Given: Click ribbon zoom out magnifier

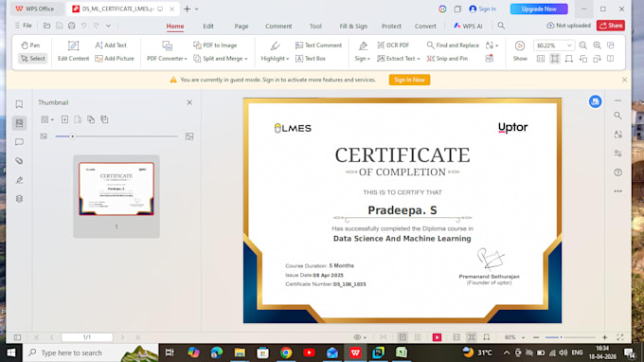Looking at the screenshot, I should [x=582, y=45].
